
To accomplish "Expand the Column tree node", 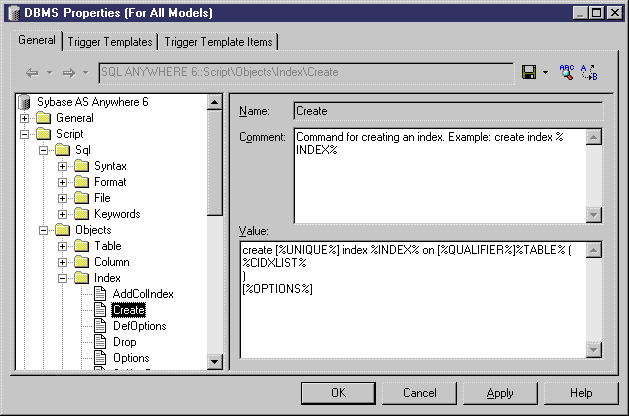I will coord(62,262).
